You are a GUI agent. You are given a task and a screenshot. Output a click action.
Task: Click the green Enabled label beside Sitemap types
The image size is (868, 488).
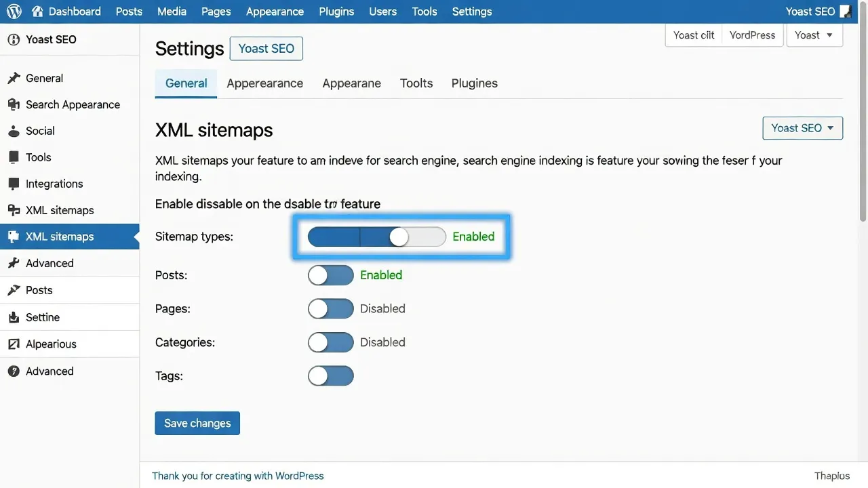coord(473,237)
